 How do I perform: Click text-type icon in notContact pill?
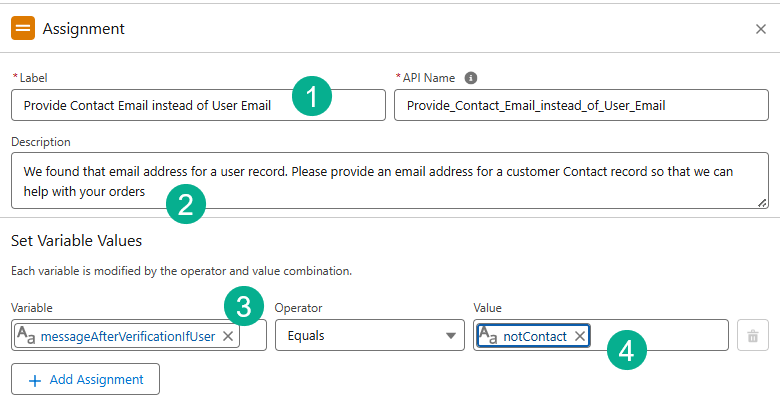pyautogui.click(x=489, y=336)
